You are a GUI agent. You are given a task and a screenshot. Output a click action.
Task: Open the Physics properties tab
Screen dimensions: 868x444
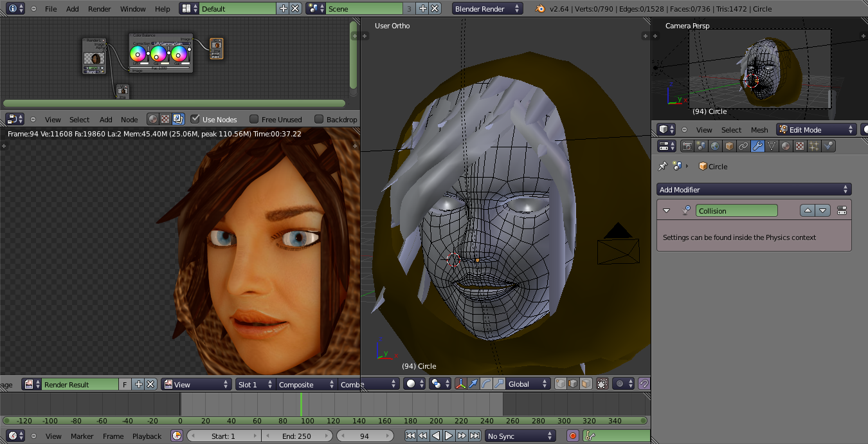(x=828, y=146)
